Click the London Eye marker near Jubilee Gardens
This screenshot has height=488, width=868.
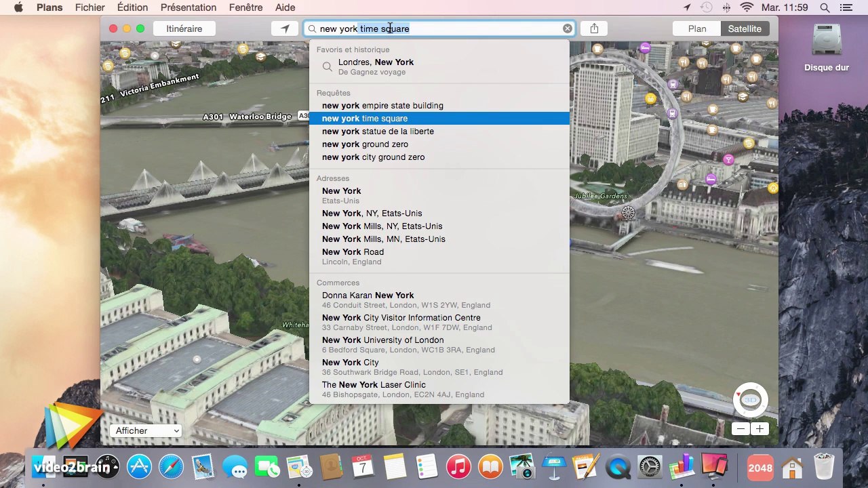[x=629, y=214]
